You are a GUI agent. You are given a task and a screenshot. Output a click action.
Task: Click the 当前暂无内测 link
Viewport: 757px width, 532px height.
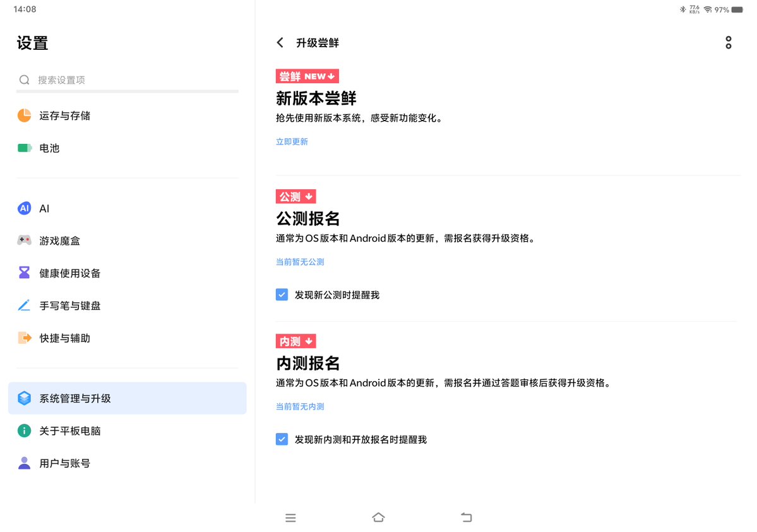tap(300, 406)
